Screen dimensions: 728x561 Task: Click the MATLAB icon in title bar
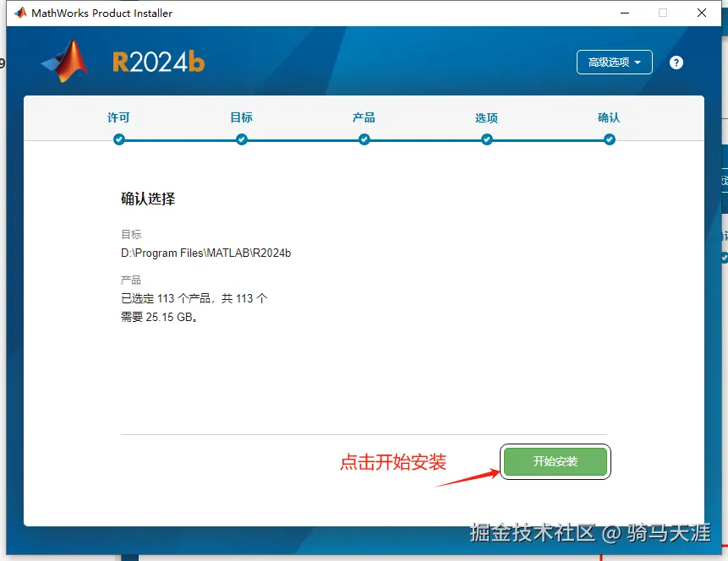pyautogui.click(x=20, y=13)
